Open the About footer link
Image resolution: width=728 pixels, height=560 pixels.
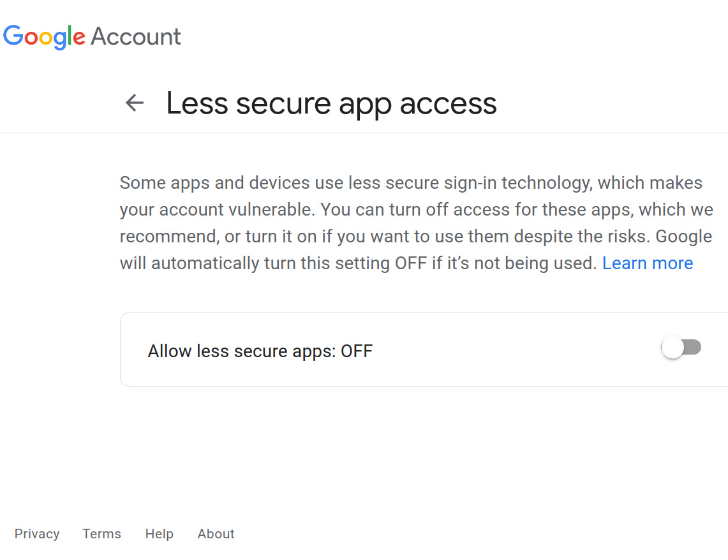216,534
